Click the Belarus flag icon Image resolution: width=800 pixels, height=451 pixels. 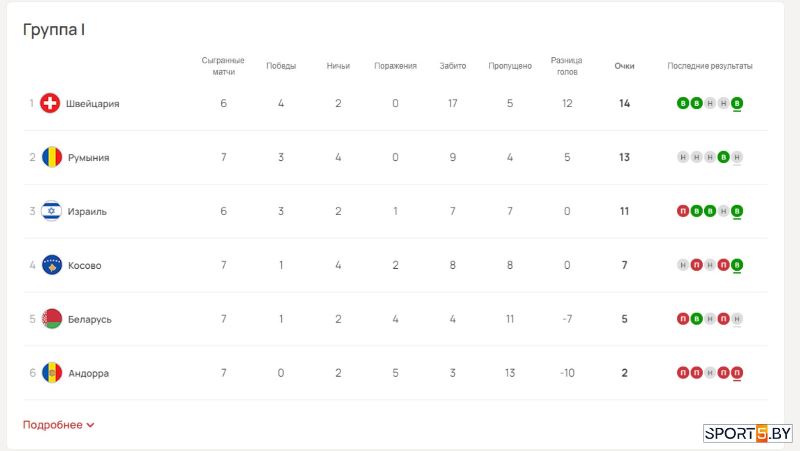pos(52,319)
